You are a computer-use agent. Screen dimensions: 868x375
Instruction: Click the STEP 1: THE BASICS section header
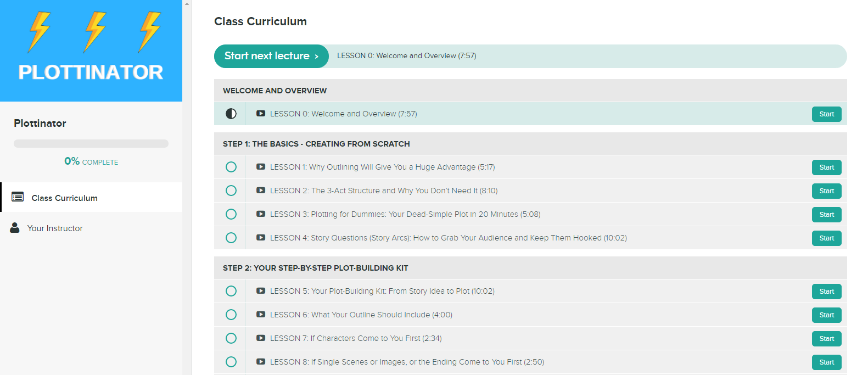click(x=530, y=144)
